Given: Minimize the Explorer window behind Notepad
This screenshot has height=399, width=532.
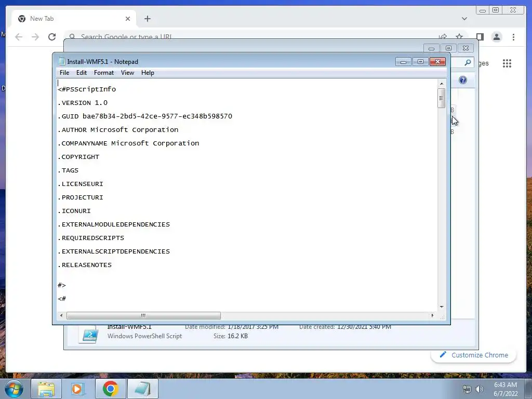Looking at the screenshot, I should coord(431,48).
